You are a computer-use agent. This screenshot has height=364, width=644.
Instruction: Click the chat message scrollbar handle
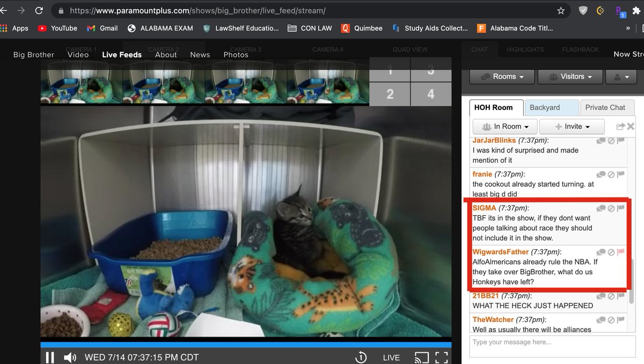pyautogui.click(x=632, y=281)
